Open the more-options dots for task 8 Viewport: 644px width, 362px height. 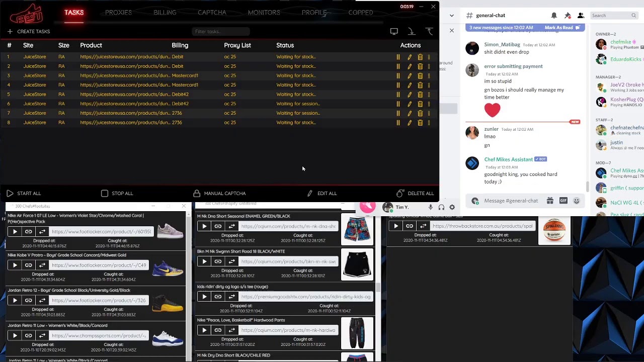tap(429, 123)
